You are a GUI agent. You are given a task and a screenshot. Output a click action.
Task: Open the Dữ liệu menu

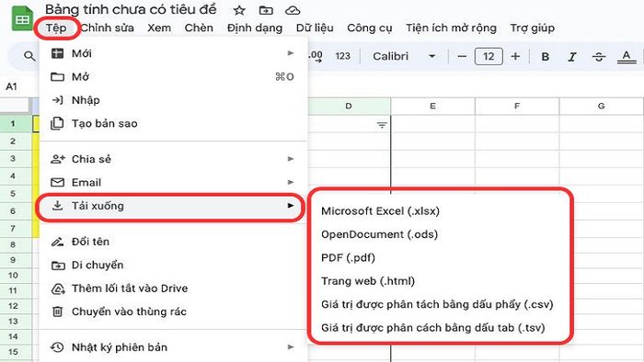315,28
